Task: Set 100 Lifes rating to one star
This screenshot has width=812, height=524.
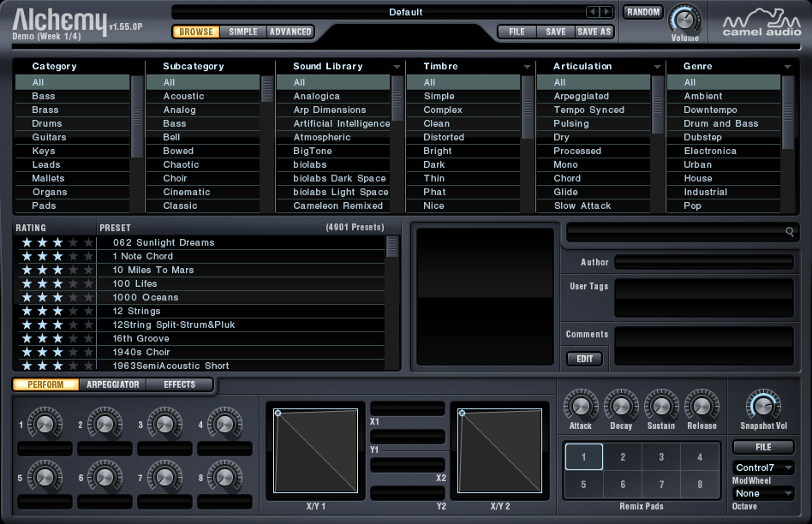Action: 27,283
